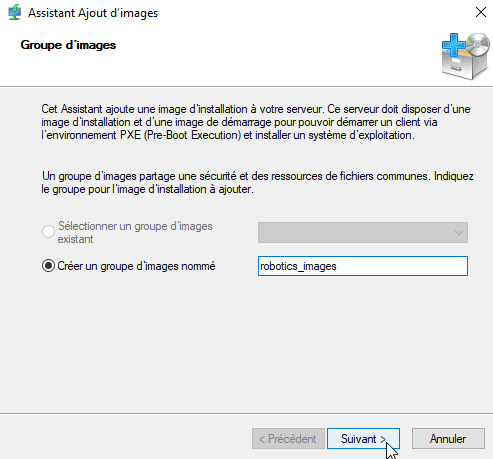Click the 'Sélectionner un groupe d'images existant' label text

pos(135,232)
